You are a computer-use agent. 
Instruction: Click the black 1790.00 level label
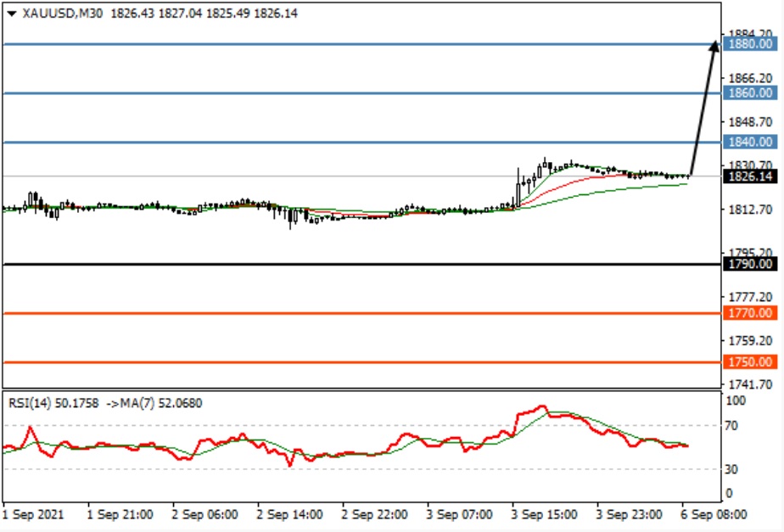[750, 264]
